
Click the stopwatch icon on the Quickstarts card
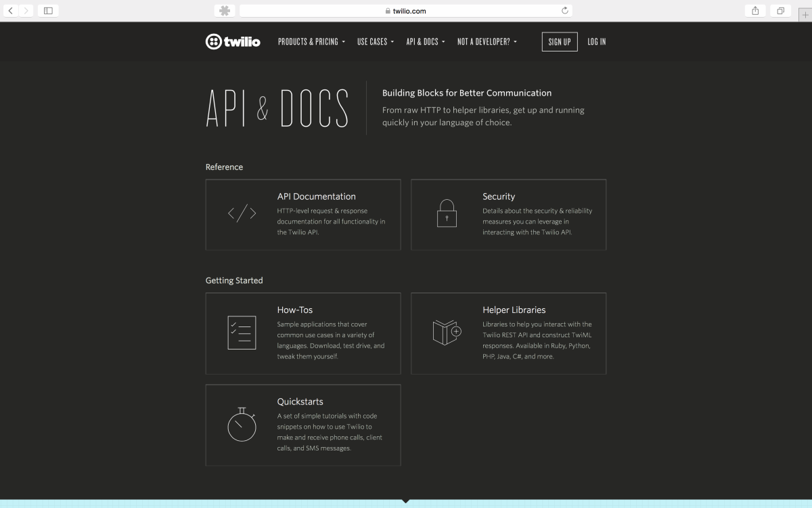tap(241, 425)
